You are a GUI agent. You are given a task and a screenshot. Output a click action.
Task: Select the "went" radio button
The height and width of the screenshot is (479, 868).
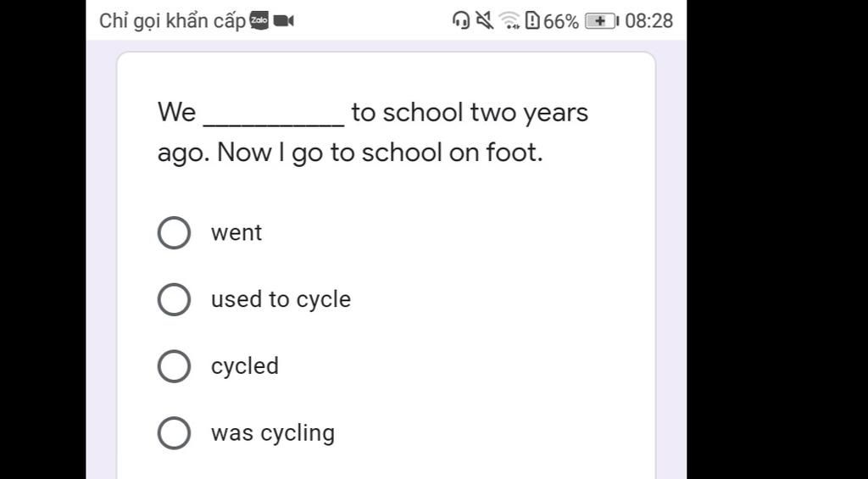click(x=174, y=233)
